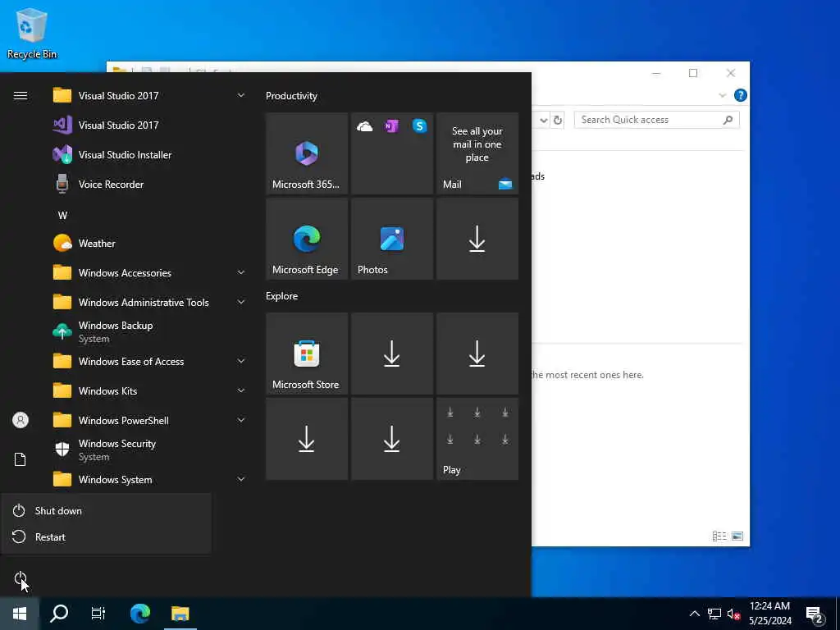Image resolution: width=840 pixels, height=630 pixels.
Task: Show hidden system tray icons
Action: click(x=694, y=614)
